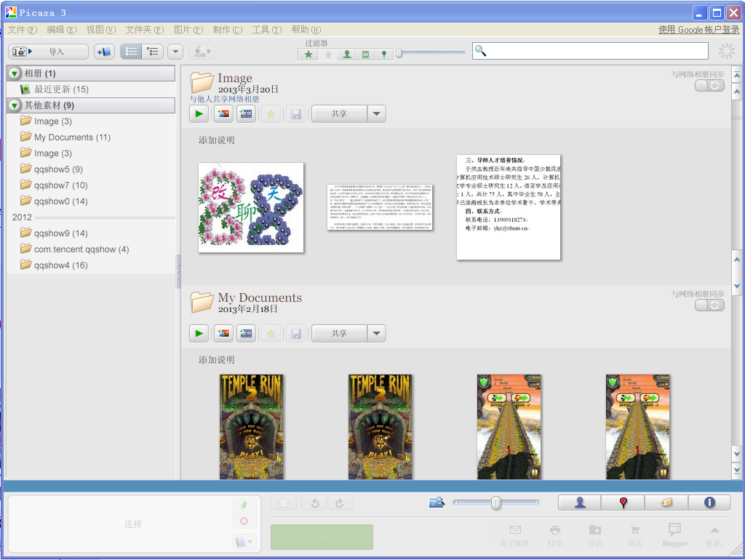
Task: Select the people tagging tool
Action: (578, 503)
